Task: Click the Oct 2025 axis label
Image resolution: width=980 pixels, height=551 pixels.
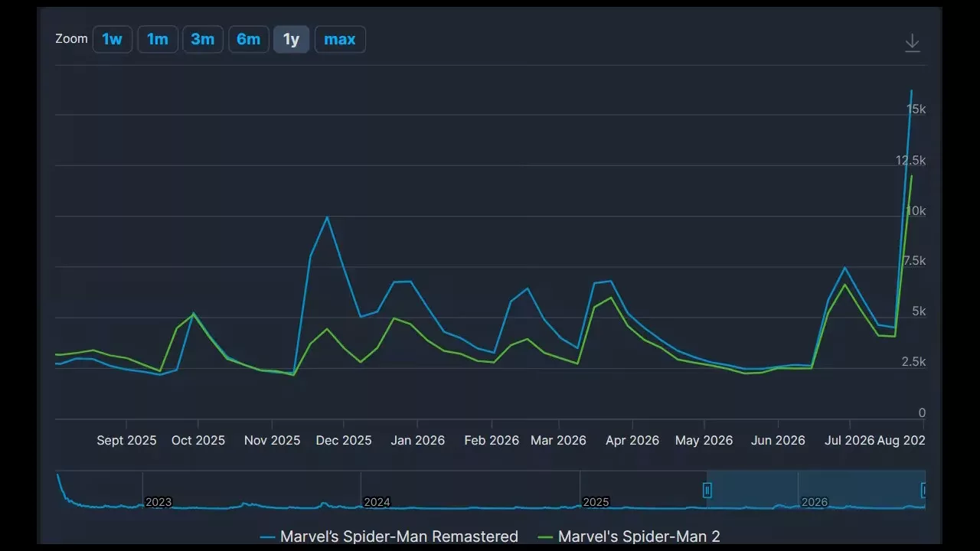Action: coord(198,440)
